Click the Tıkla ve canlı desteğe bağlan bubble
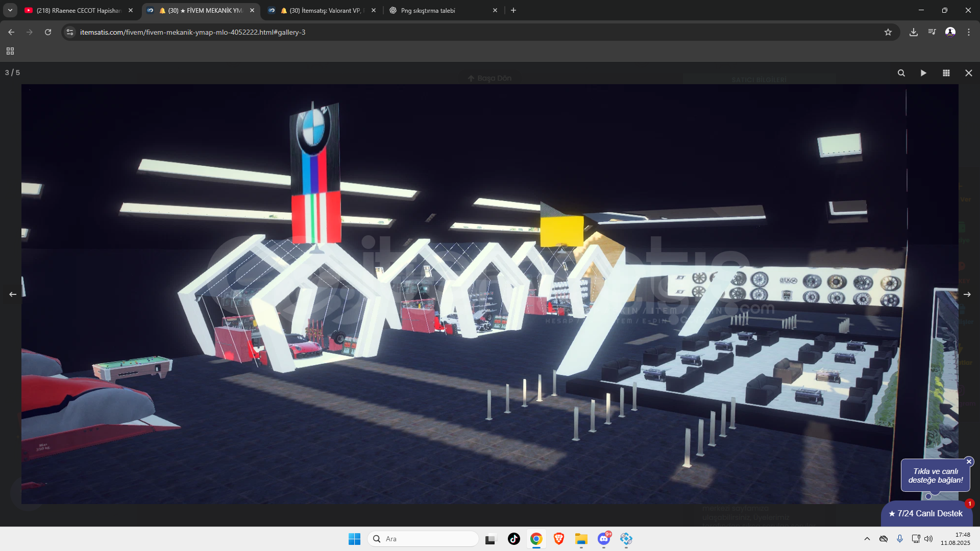980x551 pixels. click(x=935, y=475)
